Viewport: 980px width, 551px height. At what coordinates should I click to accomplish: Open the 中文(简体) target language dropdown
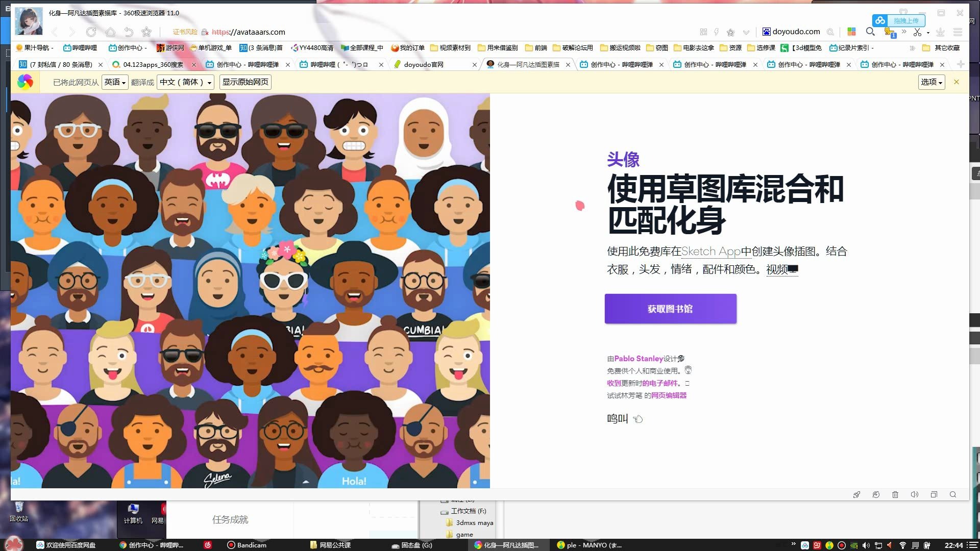185,82
